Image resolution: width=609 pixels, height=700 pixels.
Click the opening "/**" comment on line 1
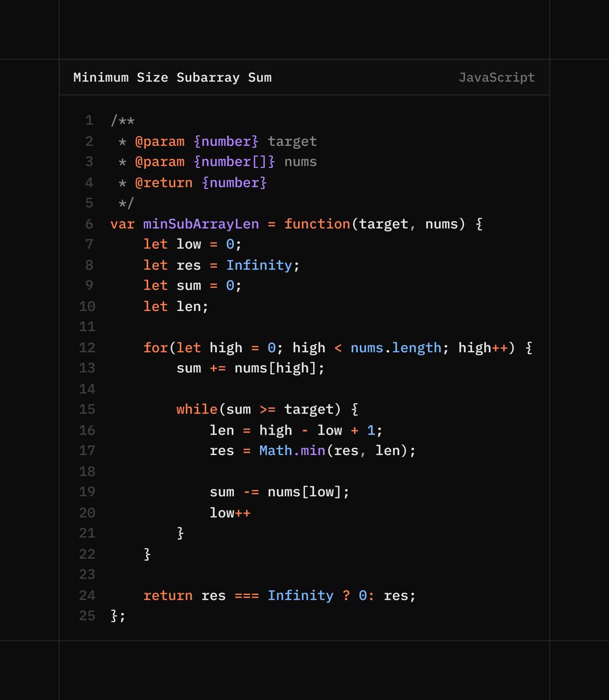(x=123, y=121)
